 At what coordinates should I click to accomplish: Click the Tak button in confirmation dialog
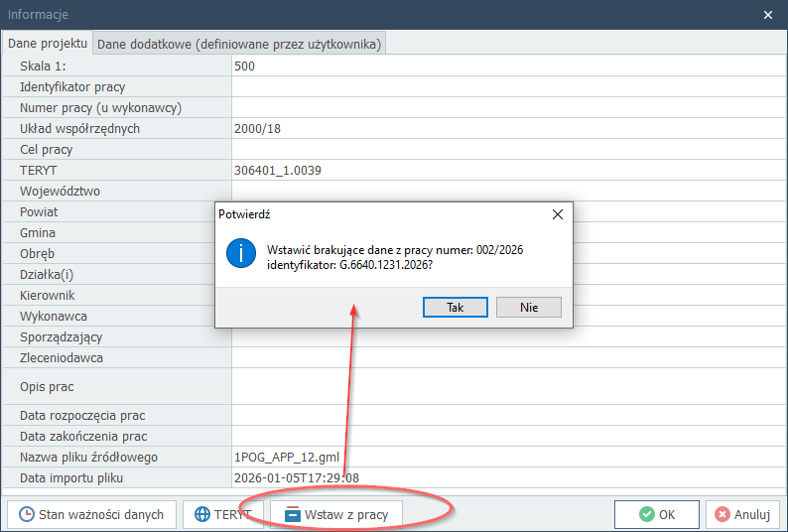point(455,307)
